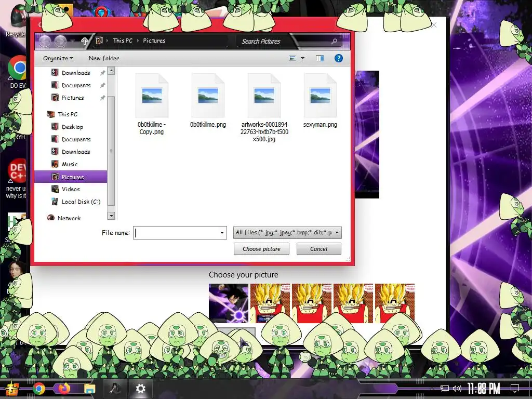Open the Help question mark icon
Image resolution: width=532 pixels, height=399 pixels.
pos(338,58)
